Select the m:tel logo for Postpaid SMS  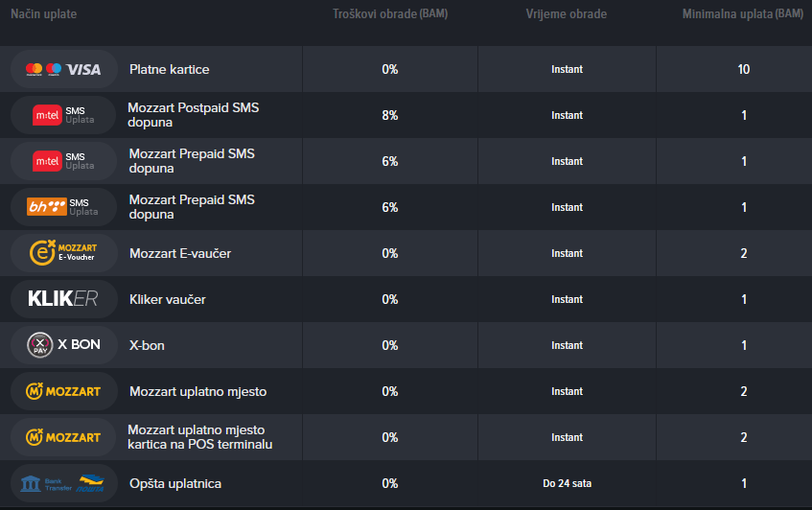coord(63,115)
